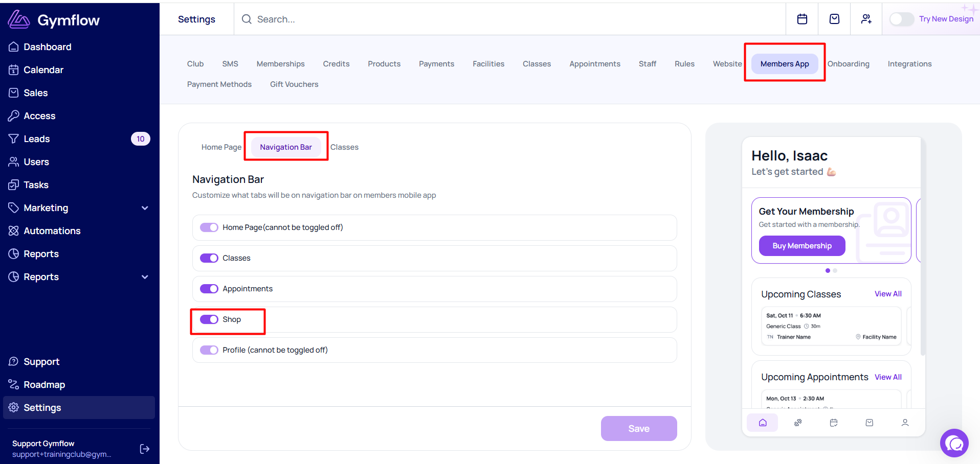Open the Onboarding tab

point(849,64)
